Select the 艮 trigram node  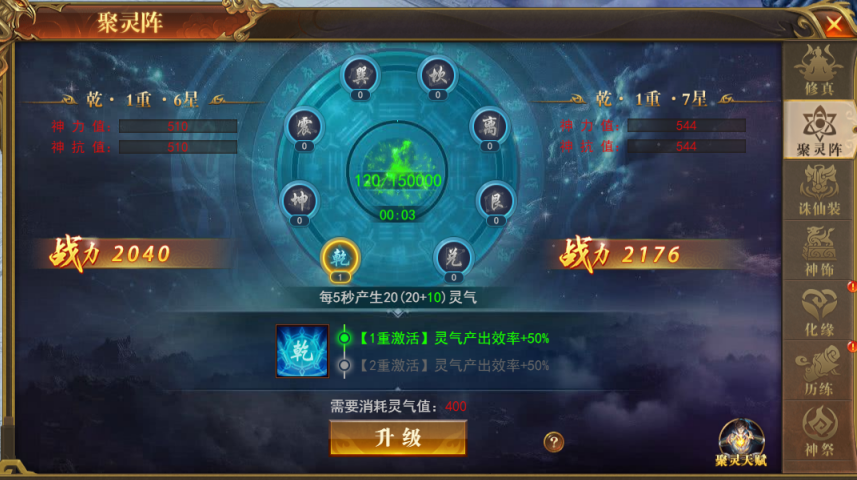[x=496, y=202]
